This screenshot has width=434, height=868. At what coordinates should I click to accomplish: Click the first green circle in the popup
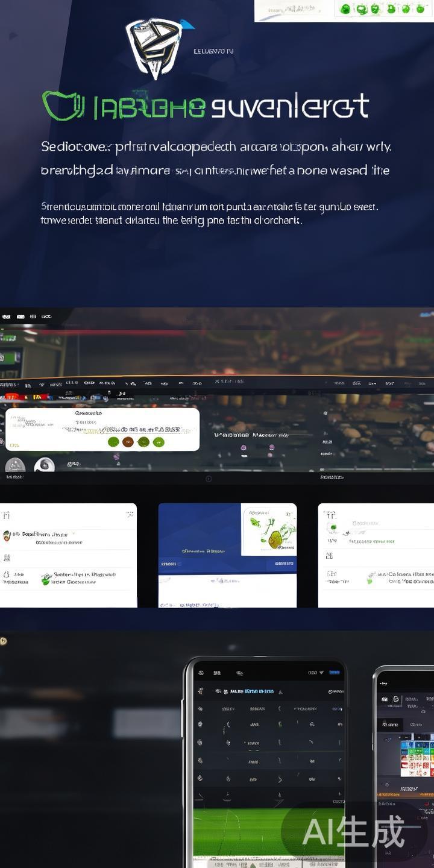coord(113,442)
